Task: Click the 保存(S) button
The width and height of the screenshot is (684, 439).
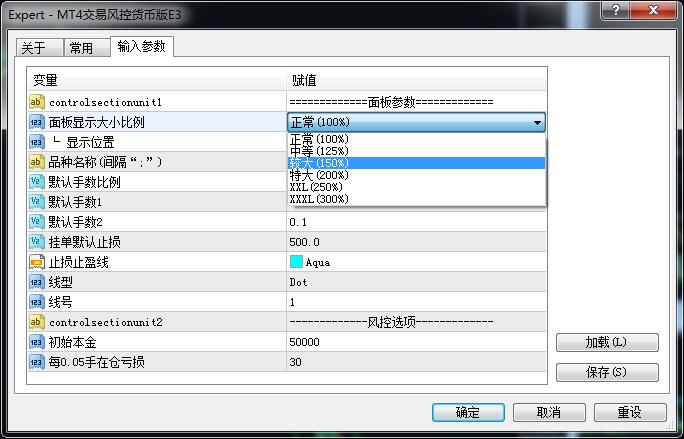Action: coord(607,372)
